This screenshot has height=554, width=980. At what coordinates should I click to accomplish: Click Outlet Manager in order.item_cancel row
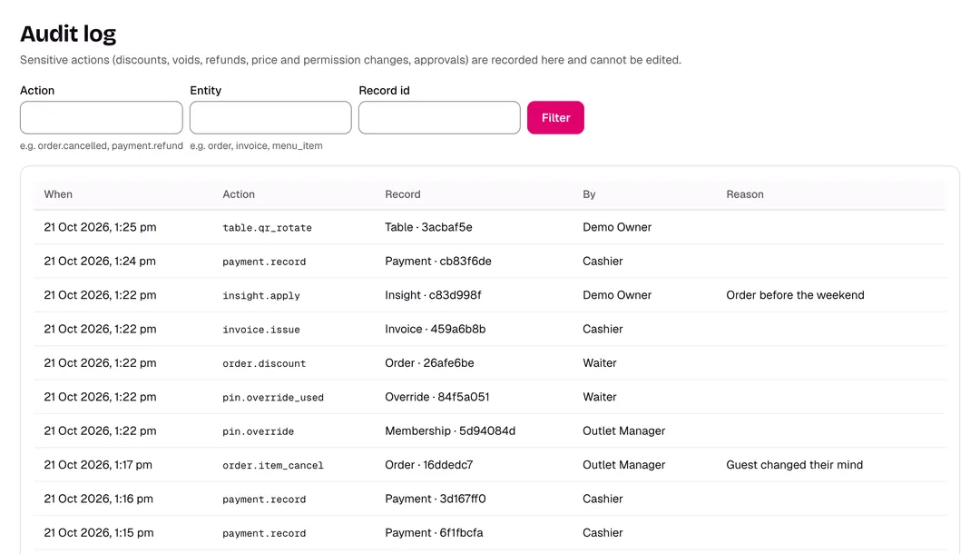(x=623, y=465)
